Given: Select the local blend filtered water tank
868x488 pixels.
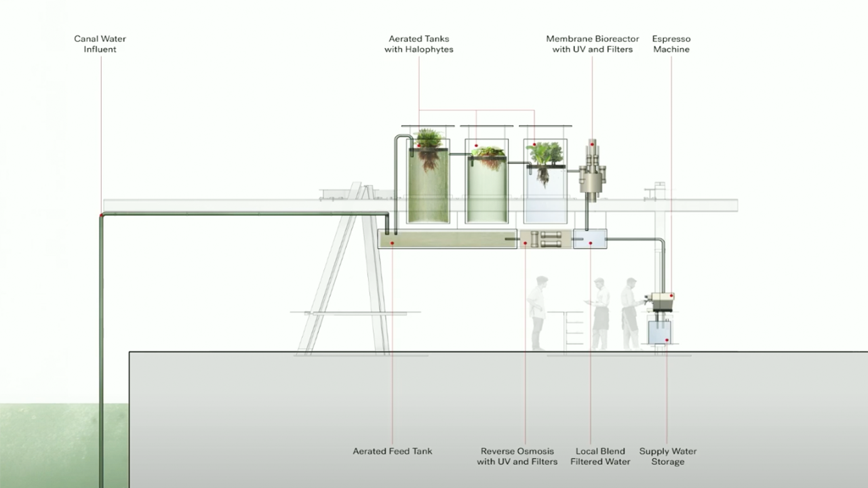Looking at the screenshot, I should tap(590, 239).
